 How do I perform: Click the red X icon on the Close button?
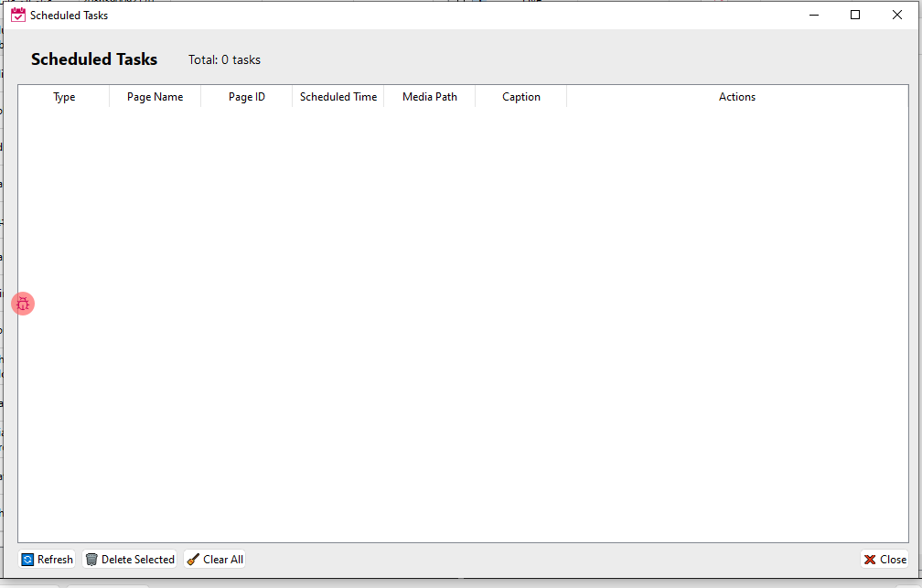click(869, 559)
